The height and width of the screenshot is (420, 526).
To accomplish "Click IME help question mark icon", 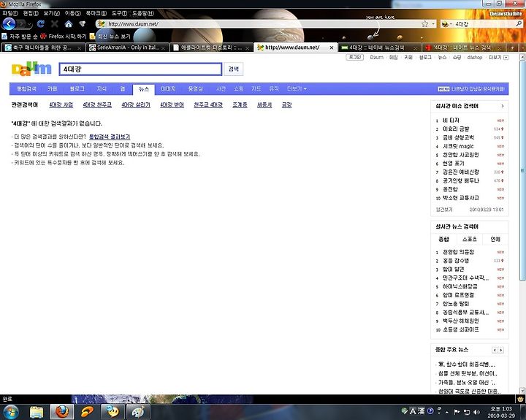I will (x=430, y=411).
